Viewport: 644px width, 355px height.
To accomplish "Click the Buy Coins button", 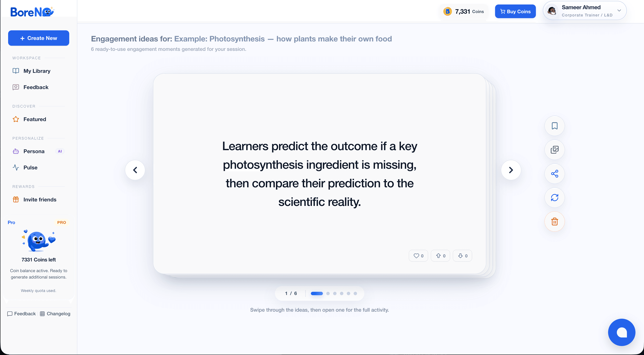I will (515, 12).
